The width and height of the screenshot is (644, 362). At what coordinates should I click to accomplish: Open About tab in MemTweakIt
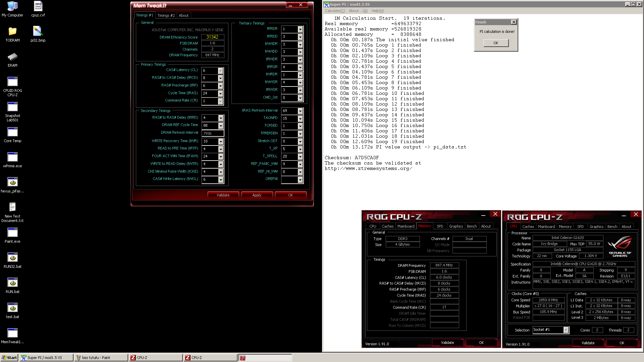[x=183, y=15]
